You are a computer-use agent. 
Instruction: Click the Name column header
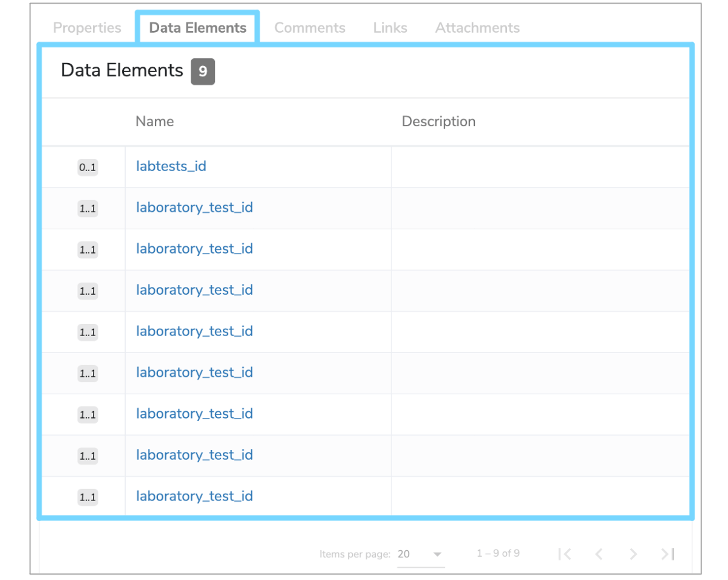155,121
